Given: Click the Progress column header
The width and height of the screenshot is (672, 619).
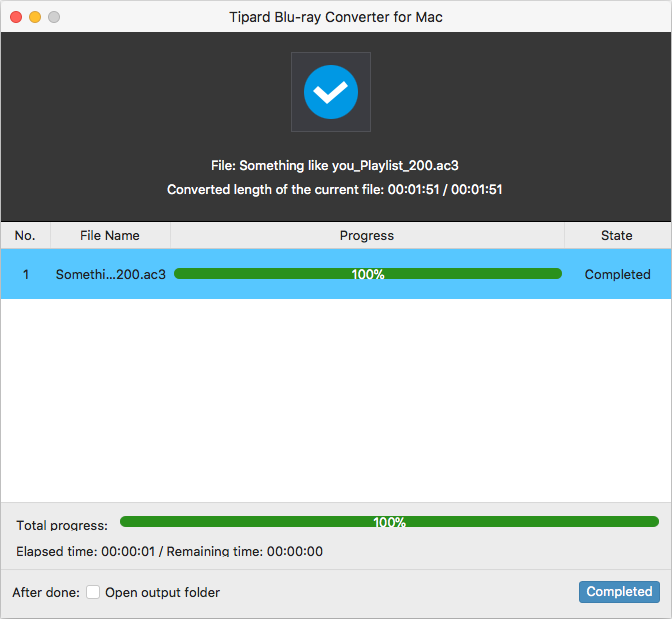Looking at the screenshot, I should [x=367, y=236].
